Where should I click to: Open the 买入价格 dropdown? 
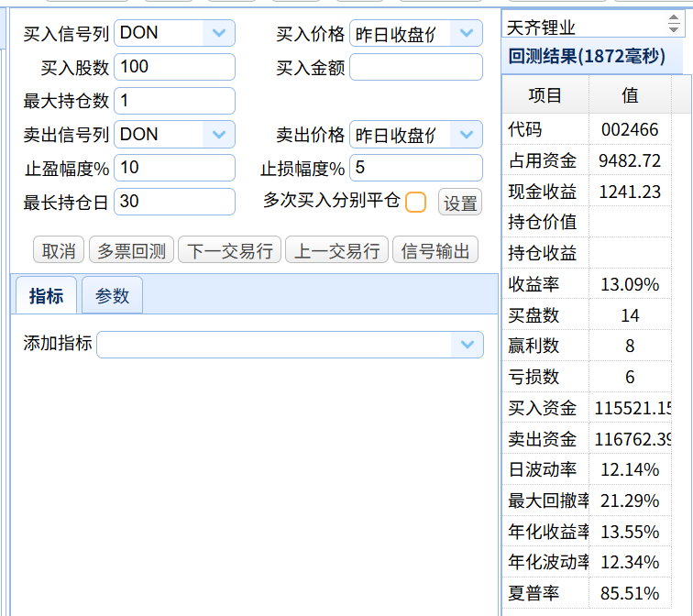(x=467, y=33)
